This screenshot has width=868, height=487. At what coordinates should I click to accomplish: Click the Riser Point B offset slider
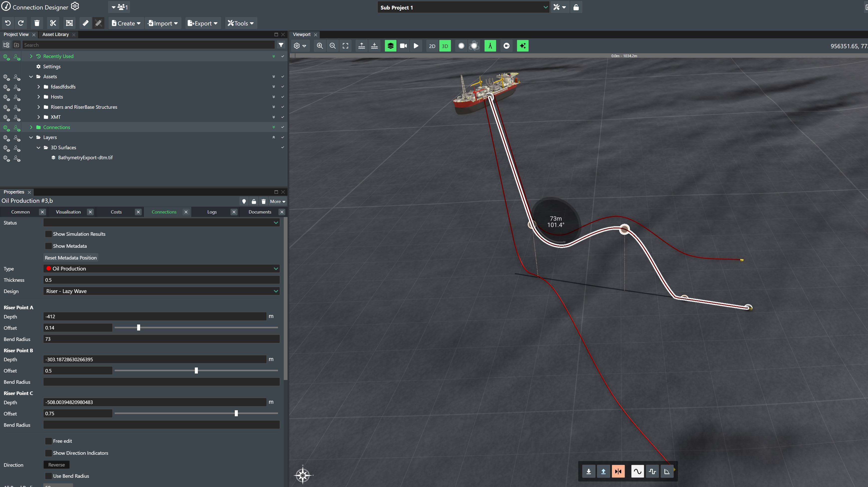pos(196,370)
